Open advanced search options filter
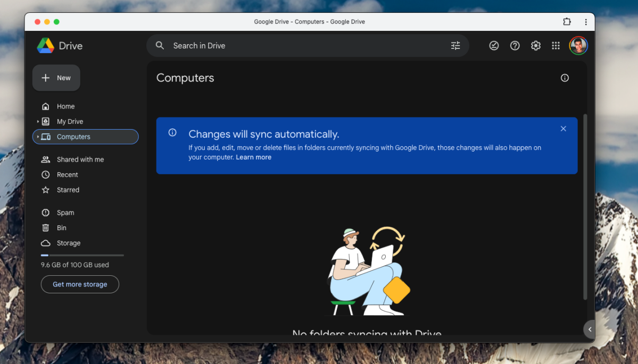 [x=455, y=46]
